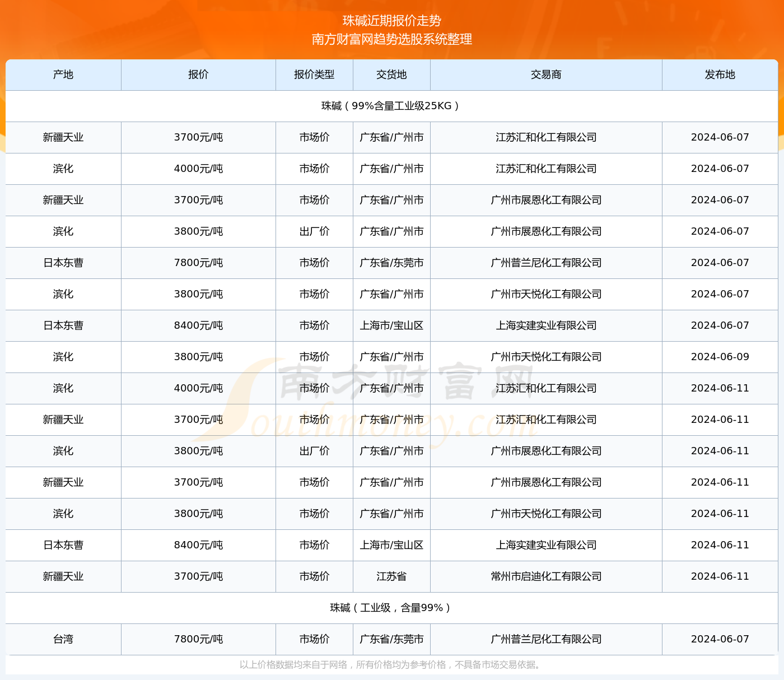The image size is (784, 680).
Task: Click 广州普兰尼化工有限公司 in the 日本东曹 row
Action: coord(546,263)
